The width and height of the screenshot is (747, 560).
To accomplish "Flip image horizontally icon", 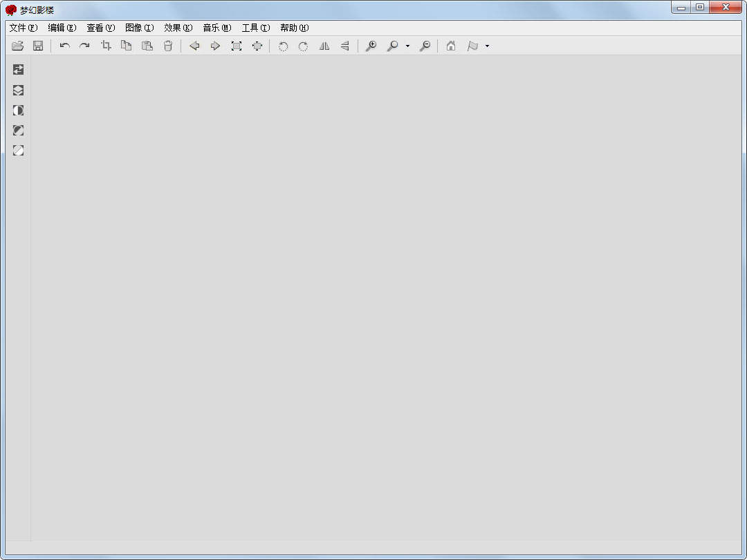I will click(324, 46).
